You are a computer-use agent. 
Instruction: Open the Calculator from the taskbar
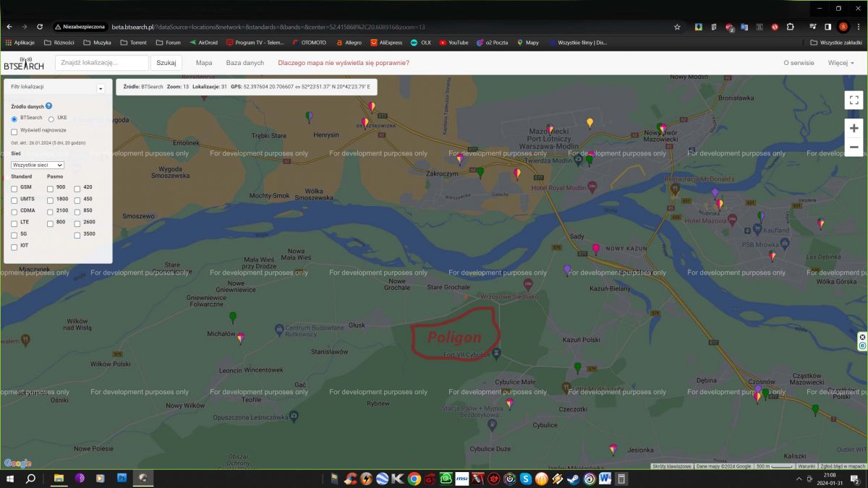[x=621, y=479]
